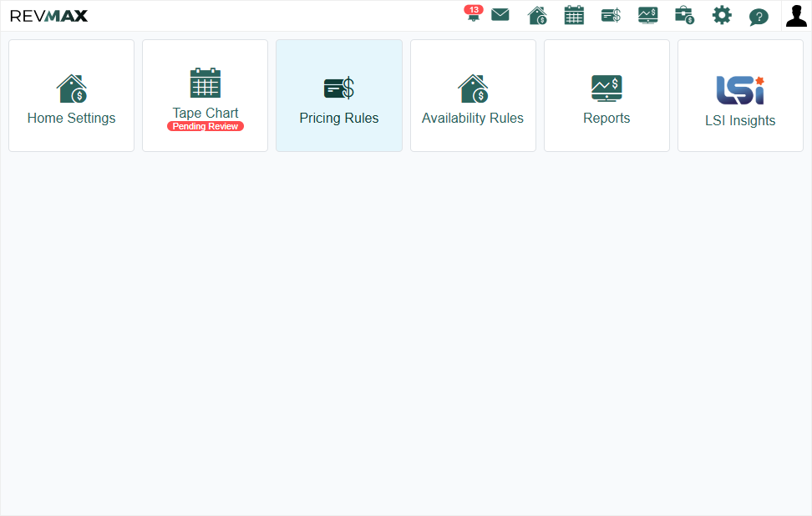Open the mail envelope icon
The height and width of the screenshot is (516, 812).
coord(500,14)
